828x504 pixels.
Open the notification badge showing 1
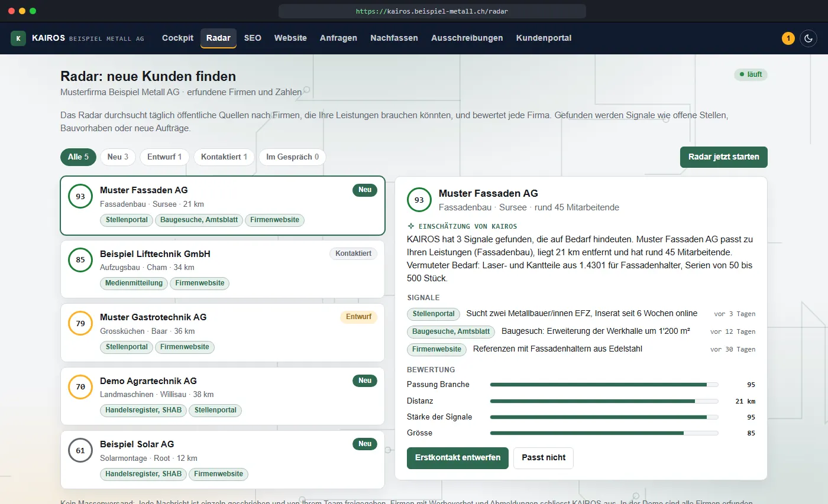pos(788,38)
